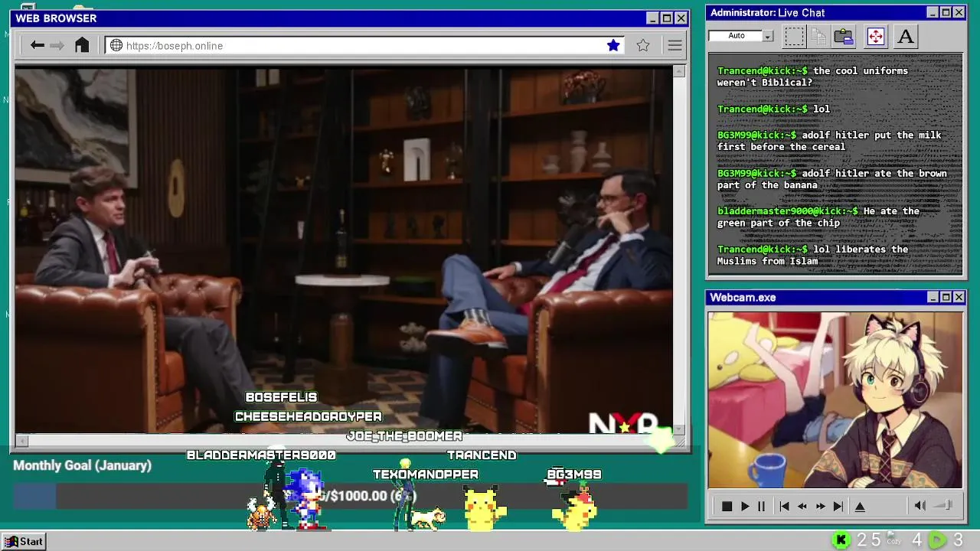Click the globe icon in address bar
980x551 pixels.
[x=116, y=45]
